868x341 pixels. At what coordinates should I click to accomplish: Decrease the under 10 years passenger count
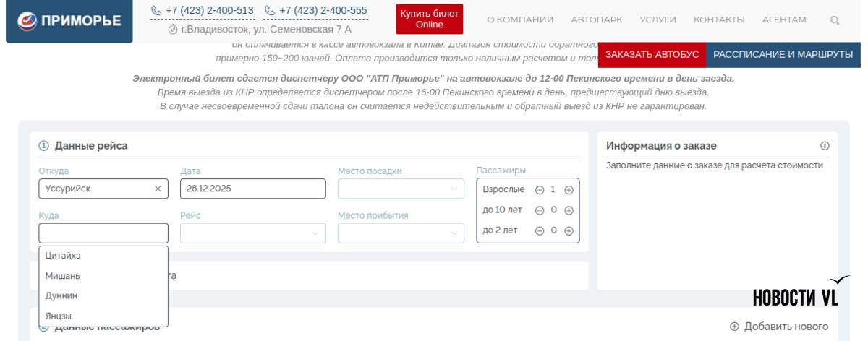539,210
